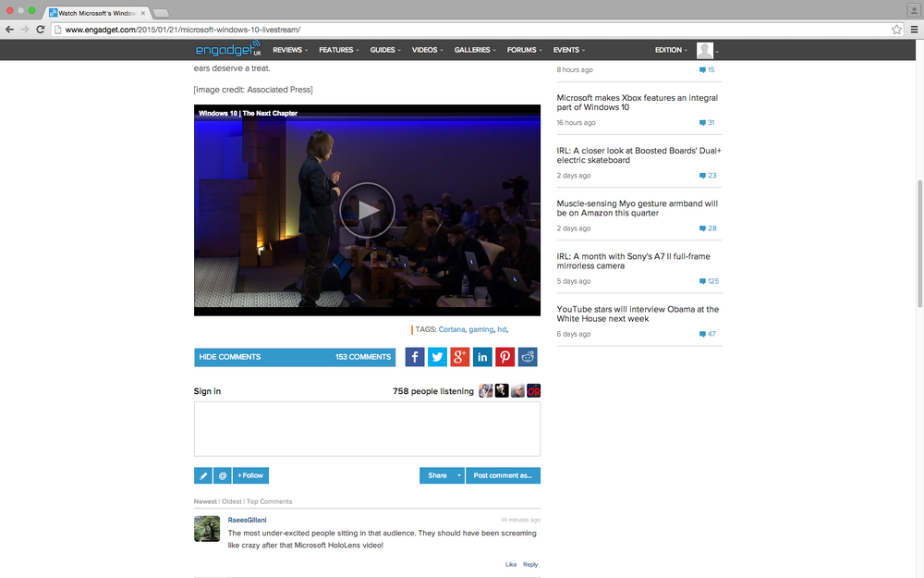Share via Google Plus icon
The image size is (924, 578).
pyautogui.click(x=459, y=357)
